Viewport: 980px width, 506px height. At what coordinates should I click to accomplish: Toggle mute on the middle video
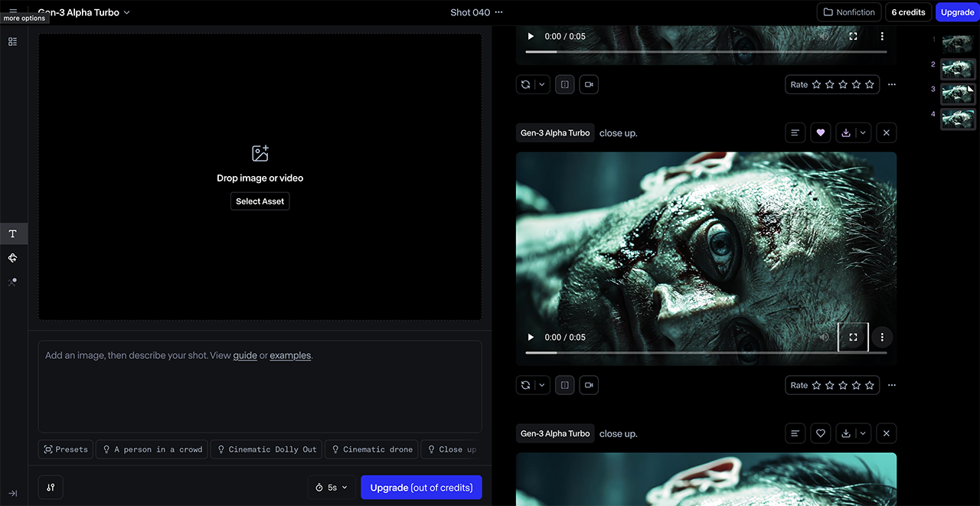(824, 337)
